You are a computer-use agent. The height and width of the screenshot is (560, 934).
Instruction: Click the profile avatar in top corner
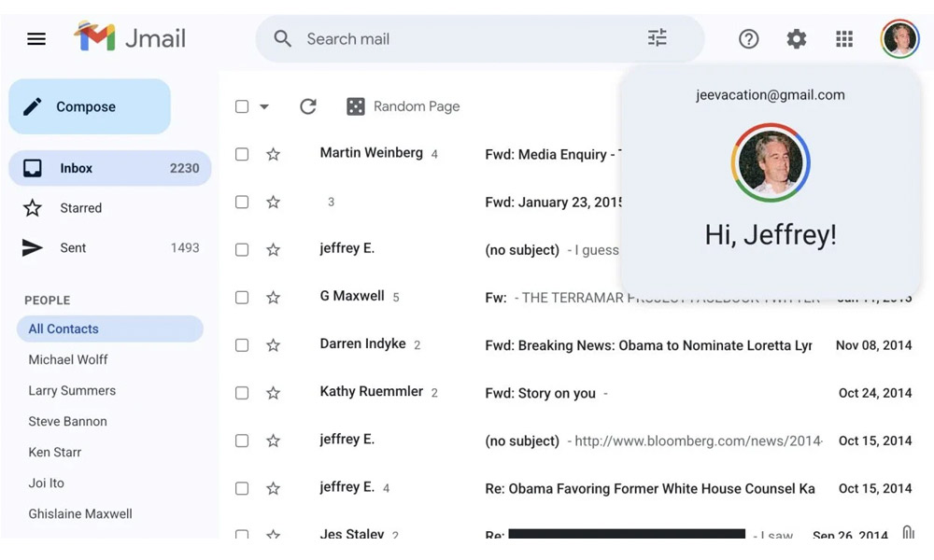[x=899, y=39]
